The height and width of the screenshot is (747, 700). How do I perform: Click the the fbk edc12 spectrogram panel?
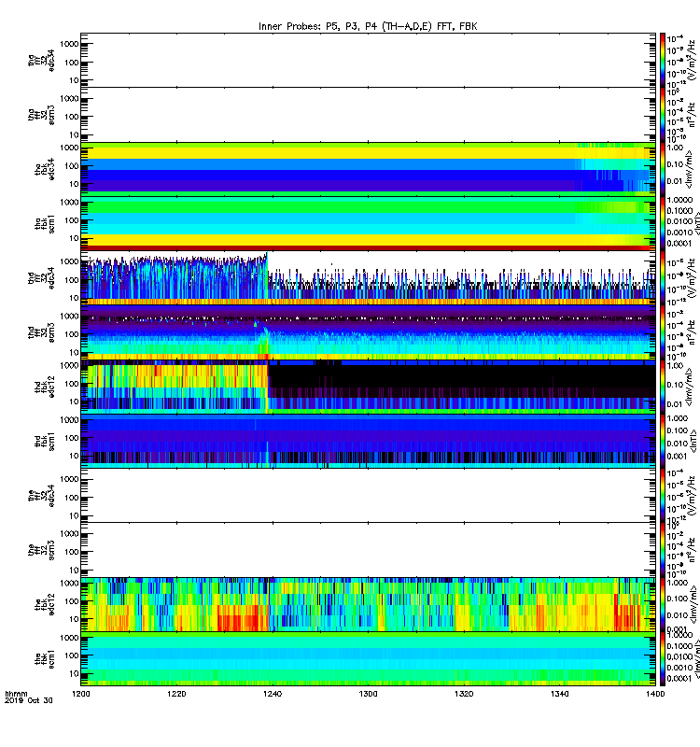(368, 604)
